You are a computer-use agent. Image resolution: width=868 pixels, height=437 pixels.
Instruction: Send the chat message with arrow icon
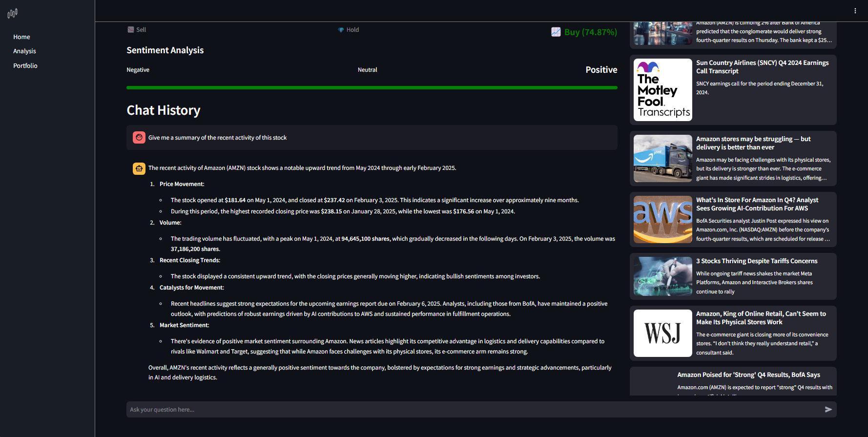tap(828, 410)
